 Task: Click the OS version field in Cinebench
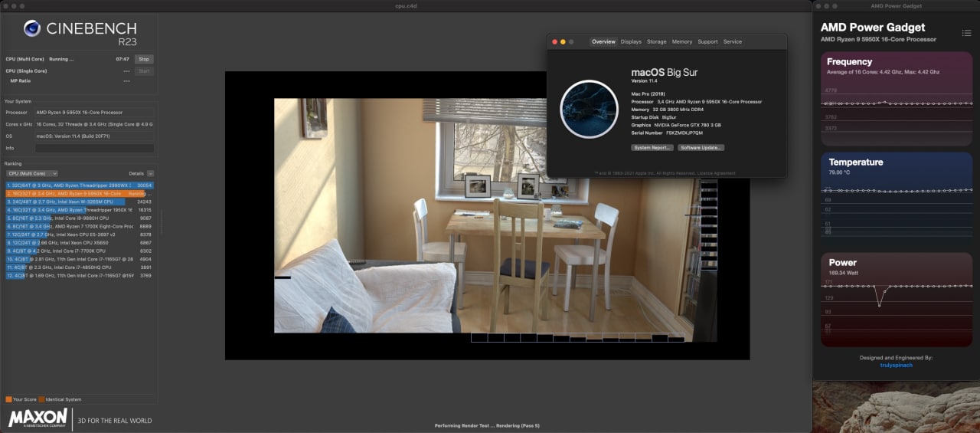94,136
